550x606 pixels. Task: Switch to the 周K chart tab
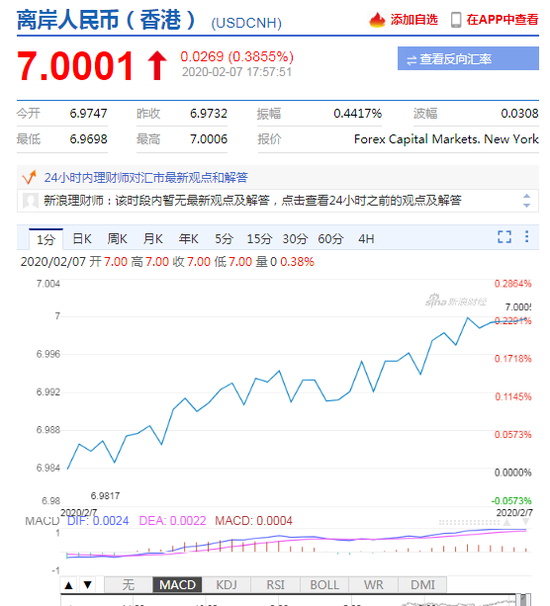117,239
